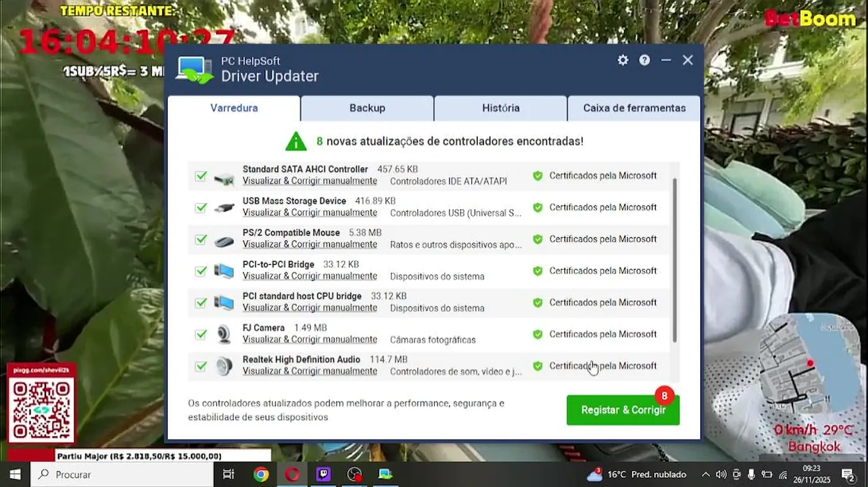Uncheck the Realtek High Definition Audio checkbox

[201, 366]
